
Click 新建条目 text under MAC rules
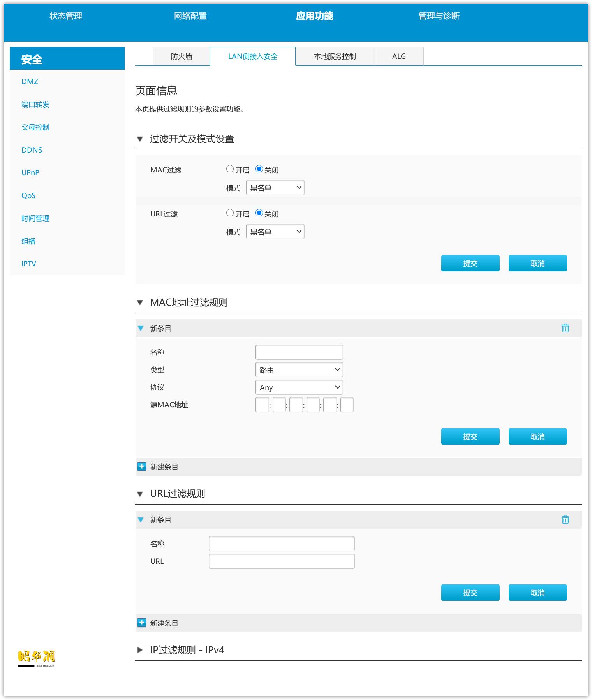tap(164, 466)
